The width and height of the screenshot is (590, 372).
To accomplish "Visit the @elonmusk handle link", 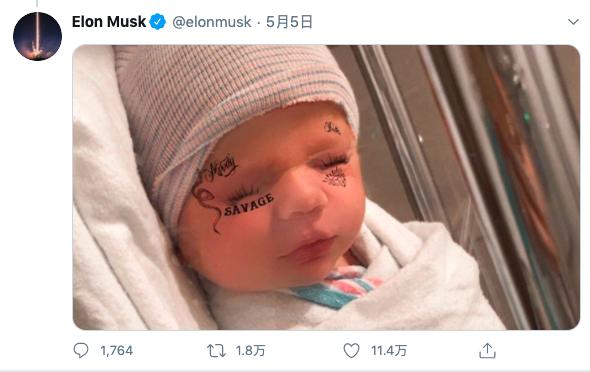I will [x=212, y=22].
